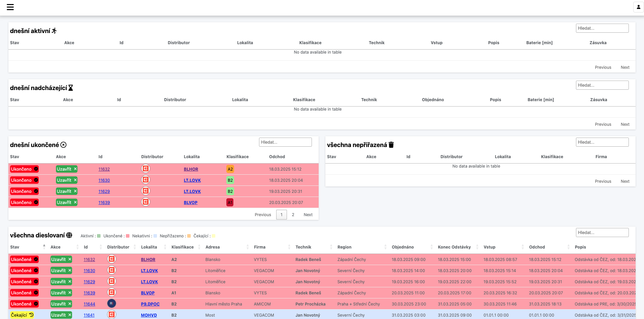This screenshot has width=644, height=319.
Task: Click ČEZ distributor logo for 11632 in dnešní ukončené
Action: click(146, 169)
